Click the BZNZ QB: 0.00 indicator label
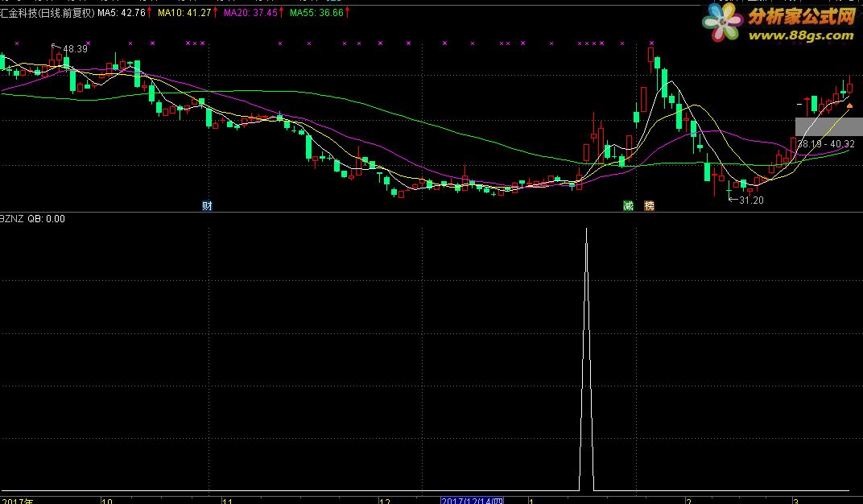The height and width of the screenshot is (504, 863). coord(32,219)
